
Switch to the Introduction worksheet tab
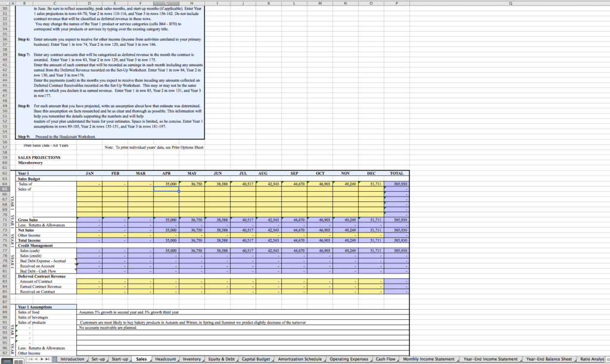coord(72,359)
